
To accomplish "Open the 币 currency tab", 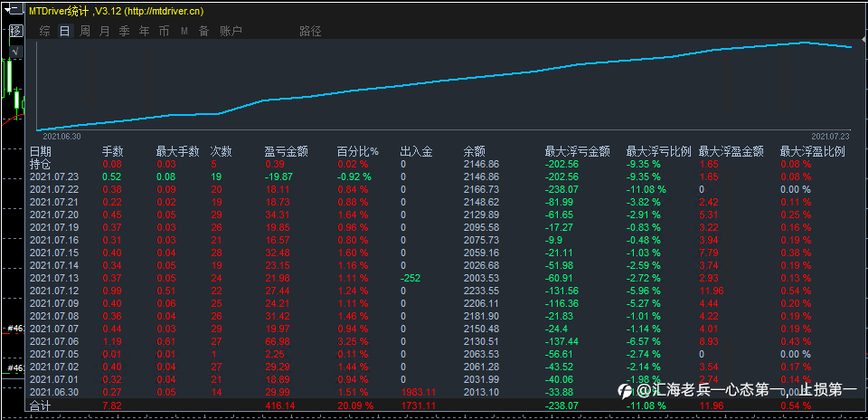I will click(x=164, y=31).
